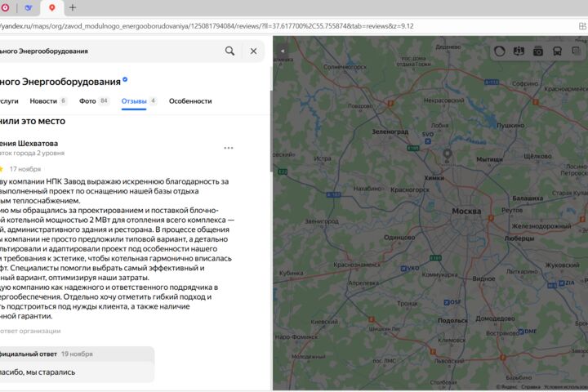Click the organization pin on map

point(447,155)
